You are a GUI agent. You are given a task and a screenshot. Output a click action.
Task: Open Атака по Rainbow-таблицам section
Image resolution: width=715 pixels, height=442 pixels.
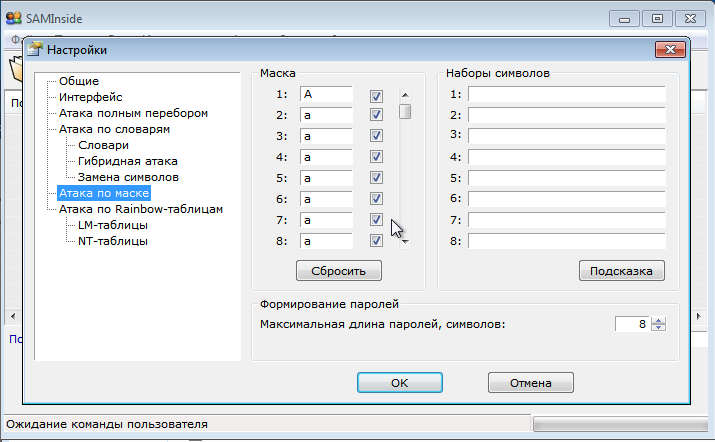pyautogui.click(x=140, y=209)
